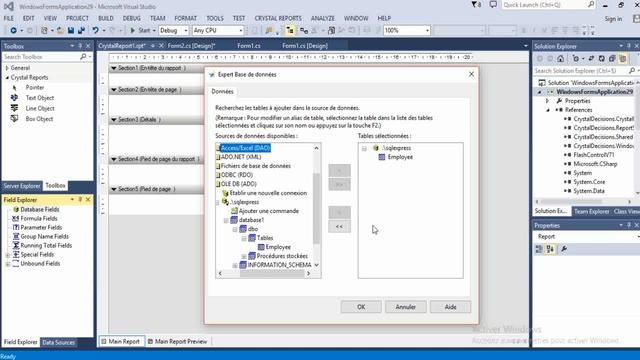Click the property pages wrench icon
Image resolution: width=640 pixels, height=360 pixels.
(564, 249)
